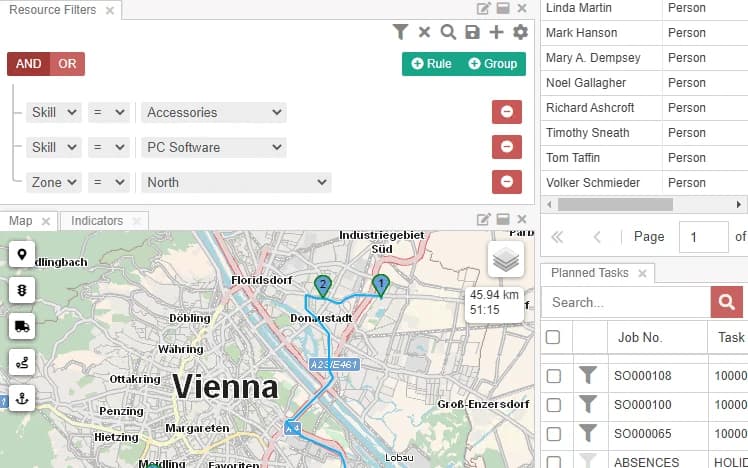
Task: Remove the Zone North rule
Action: [x=507, y=182]
